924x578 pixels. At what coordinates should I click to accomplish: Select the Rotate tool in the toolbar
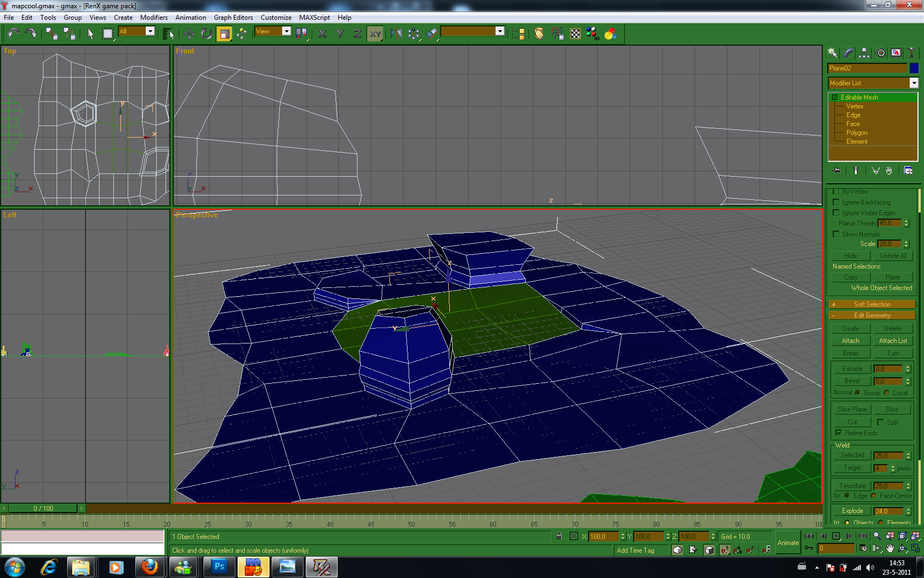(207, 34)
